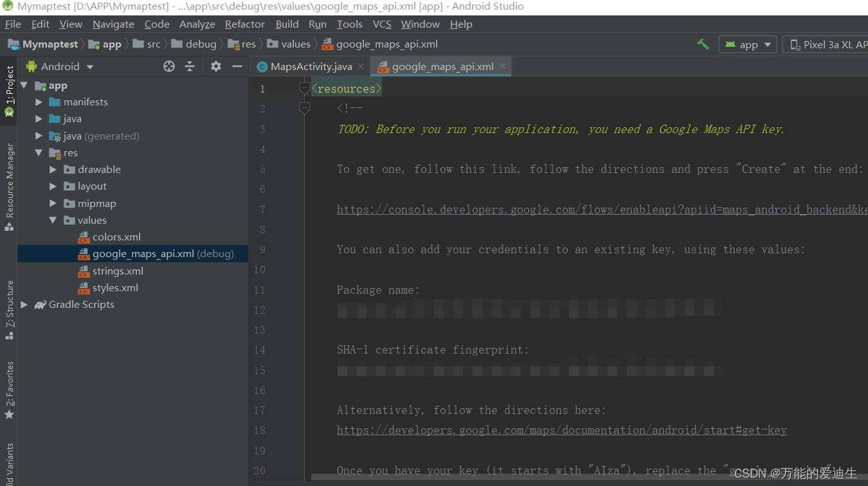The height and width of the screenshot is (486, 868).
Task: Collapse the code fold arrow on line 1
Action: tap(303, 87)
